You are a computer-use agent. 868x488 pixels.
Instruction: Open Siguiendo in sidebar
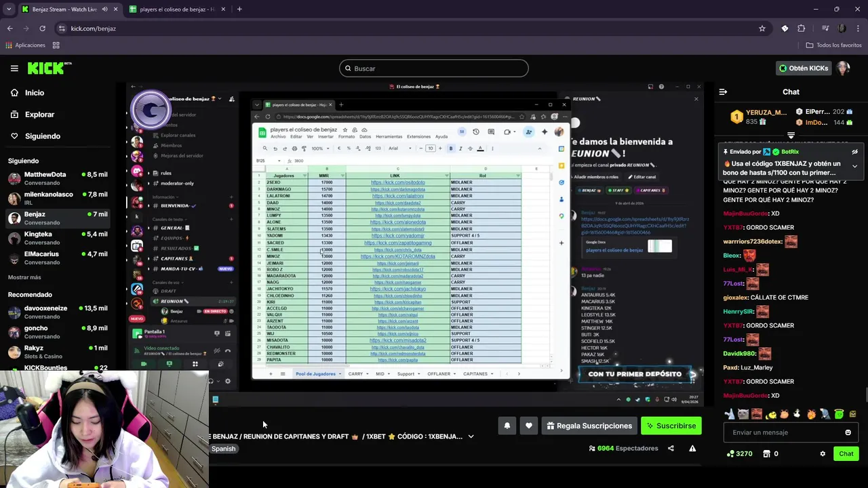click(x=43, y=136)
